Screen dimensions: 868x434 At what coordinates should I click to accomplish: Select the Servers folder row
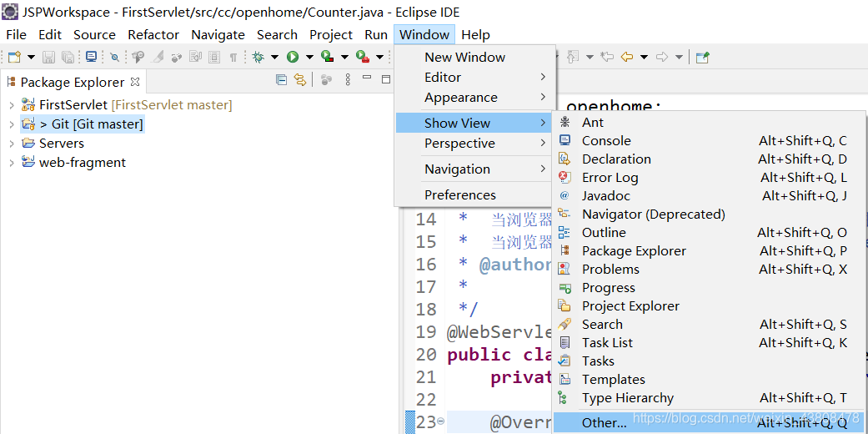(x=53, y=143)
